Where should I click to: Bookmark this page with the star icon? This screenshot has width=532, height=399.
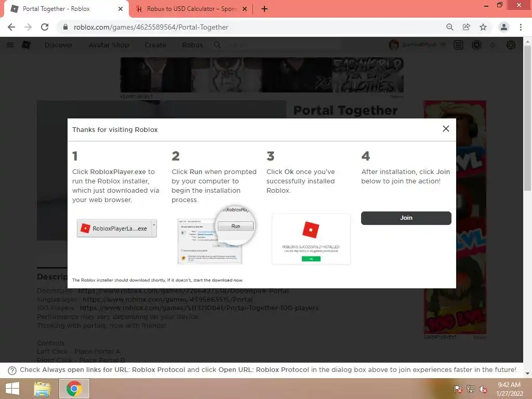point(483,27)
